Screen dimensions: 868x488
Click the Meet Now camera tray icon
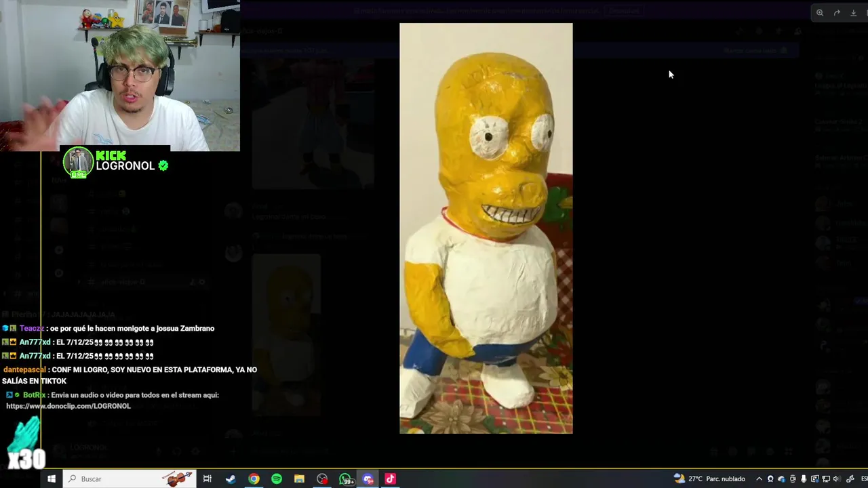click(x=793, y=479)
